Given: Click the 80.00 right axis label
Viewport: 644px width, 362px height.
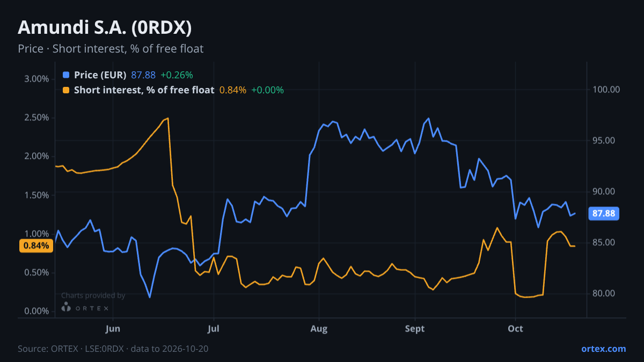Looking at the screenshot, I should click(604, 293).
